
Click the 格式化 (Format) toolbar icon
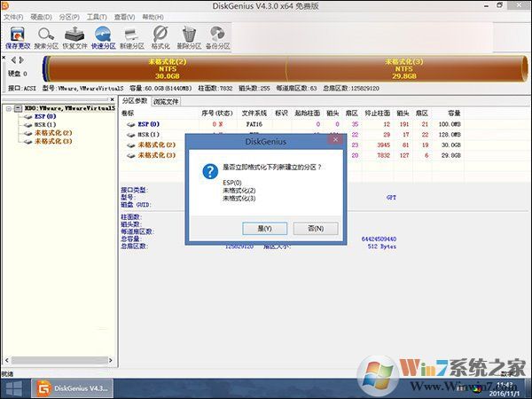point(160,37)
